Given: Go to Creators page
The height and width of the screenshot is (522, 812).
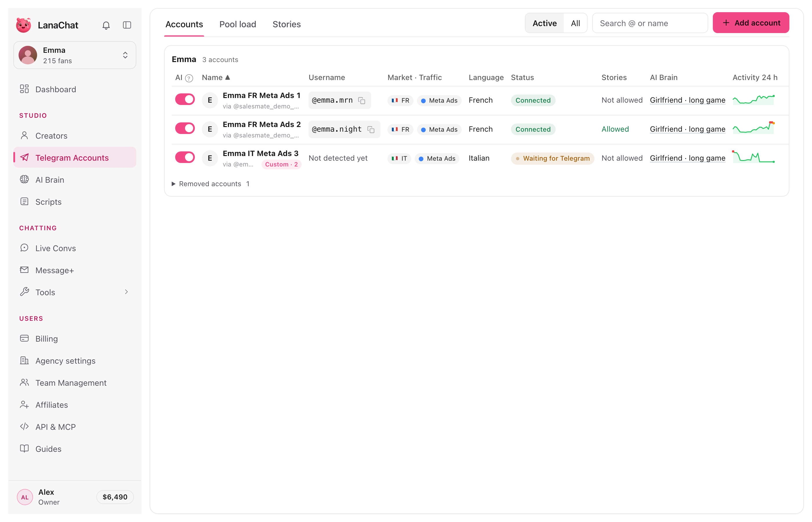Looking at the screenshot, I should click(x=75, y=136).
